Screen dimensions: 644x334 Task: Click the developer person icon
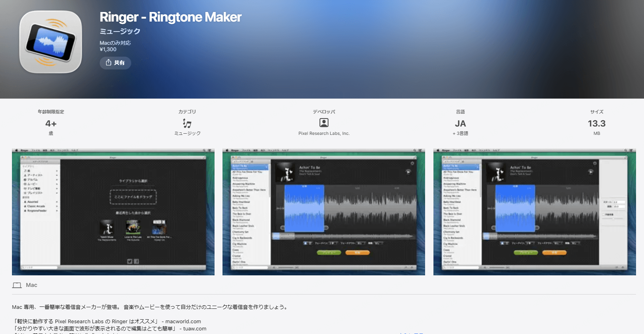(x=324, y=123)
